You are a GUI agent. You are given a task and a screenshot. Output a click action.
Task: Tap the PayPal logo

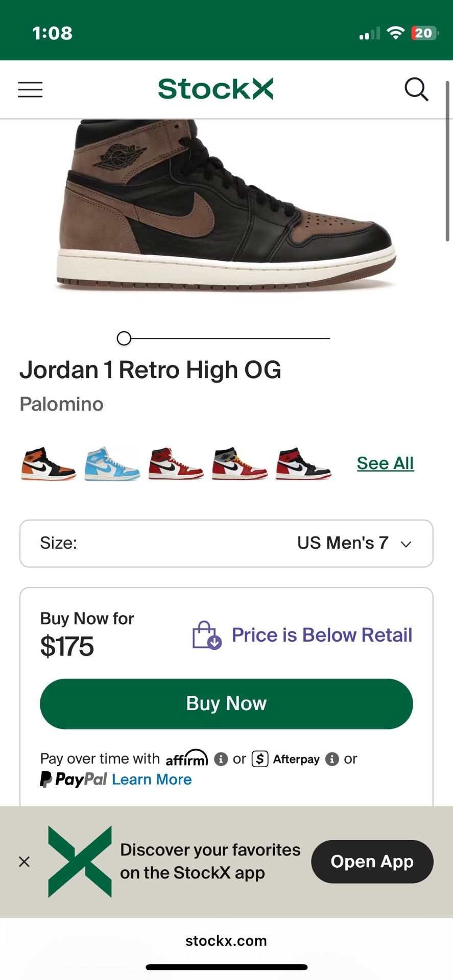pos(74,779)
